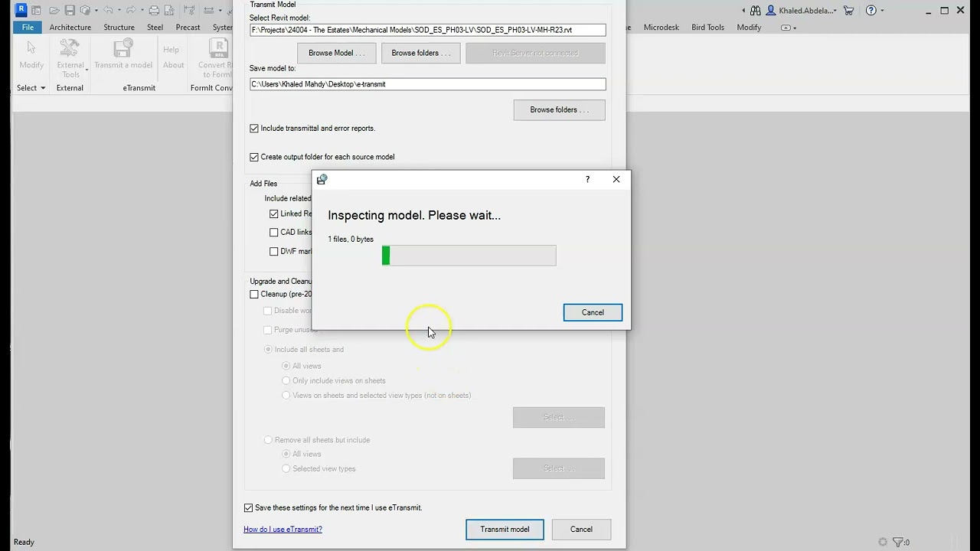
Task: Click Browse folders next to Browse Model
Action: (x=421, y=53)
